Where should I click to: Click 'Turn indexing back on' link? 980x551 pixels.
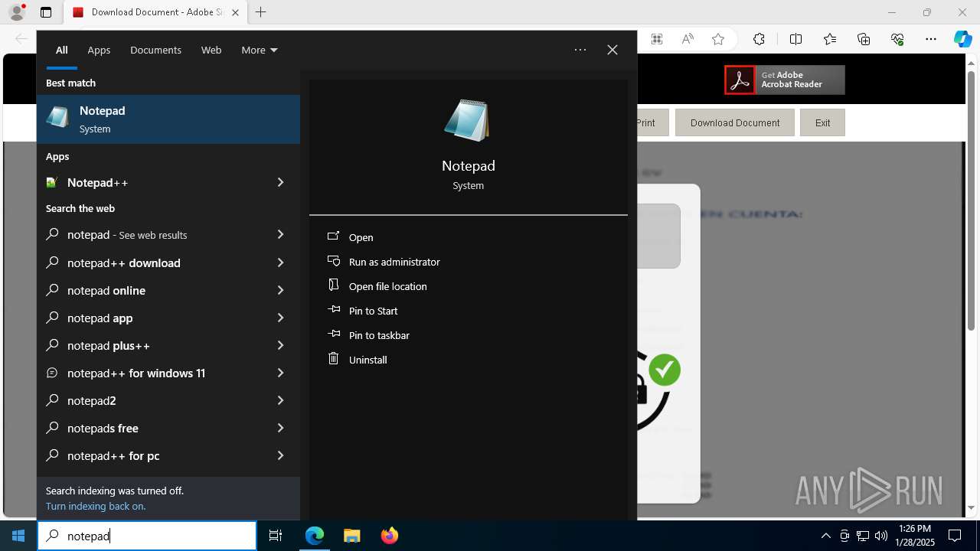click(96, 506)
